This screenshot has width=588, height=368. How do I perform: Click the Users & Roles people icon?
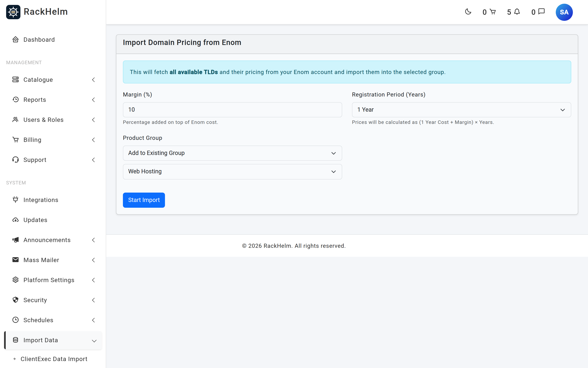[x=16, y=120]
